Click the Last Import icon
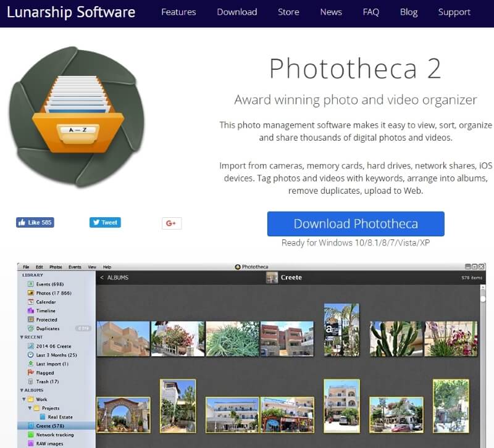494x448 pixels. [x=30, y=363]
